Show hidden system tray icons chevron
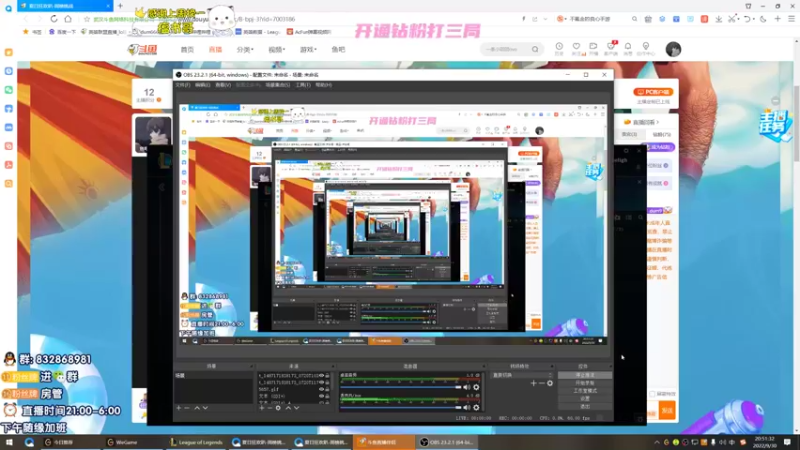The height and width of the screenshot is (450, 800). pos(657,442)
